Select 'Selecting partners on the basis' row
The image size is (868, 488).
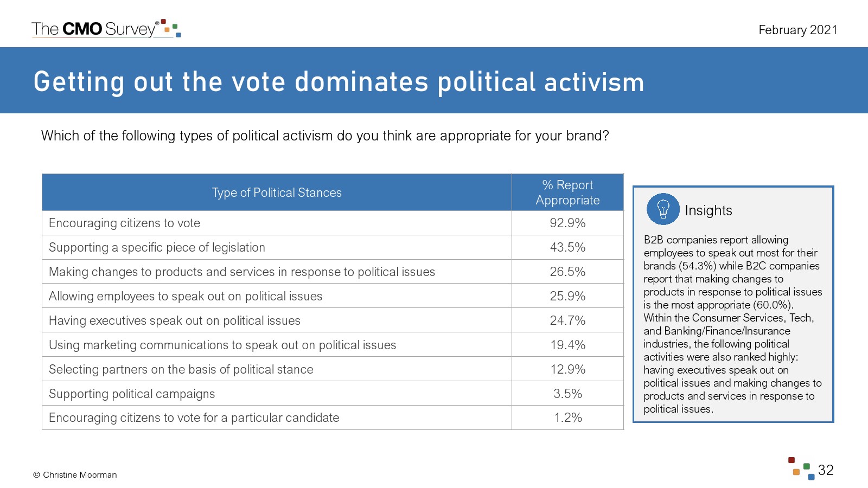tap(181, 369)
